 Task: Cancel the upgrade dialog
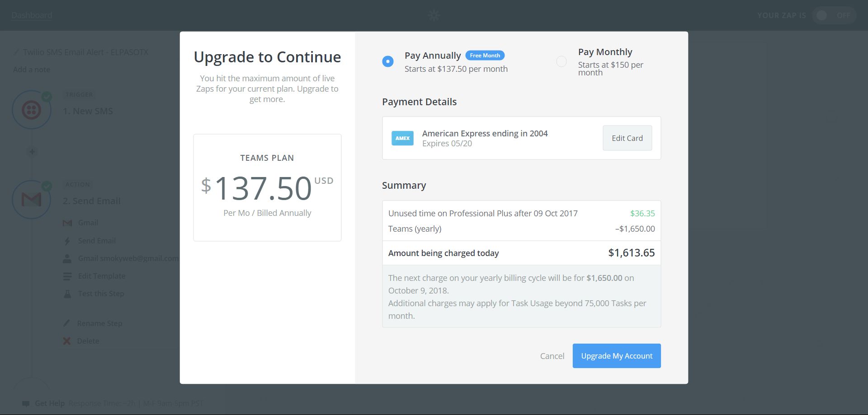pos(552,356)
